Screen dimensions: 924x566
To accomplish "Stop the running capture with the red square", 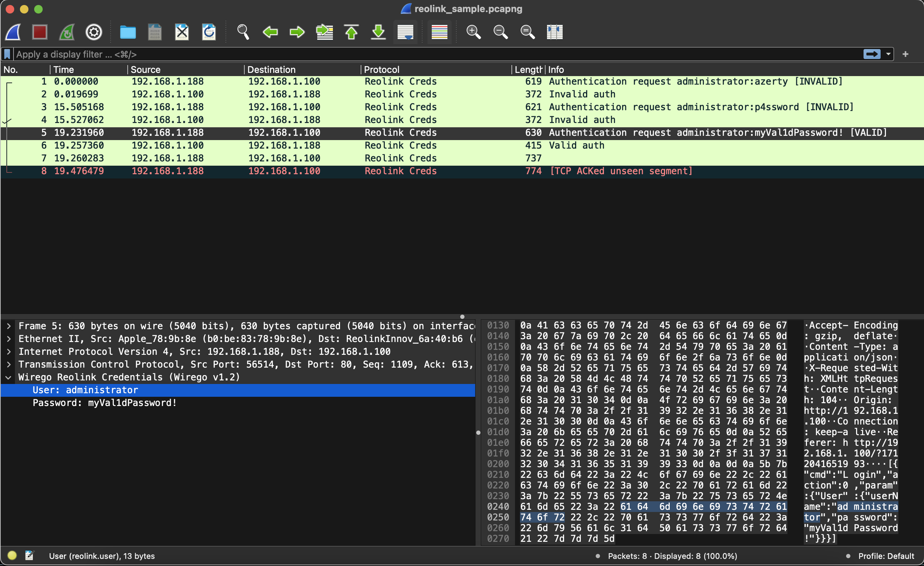I will pos(40,32).
